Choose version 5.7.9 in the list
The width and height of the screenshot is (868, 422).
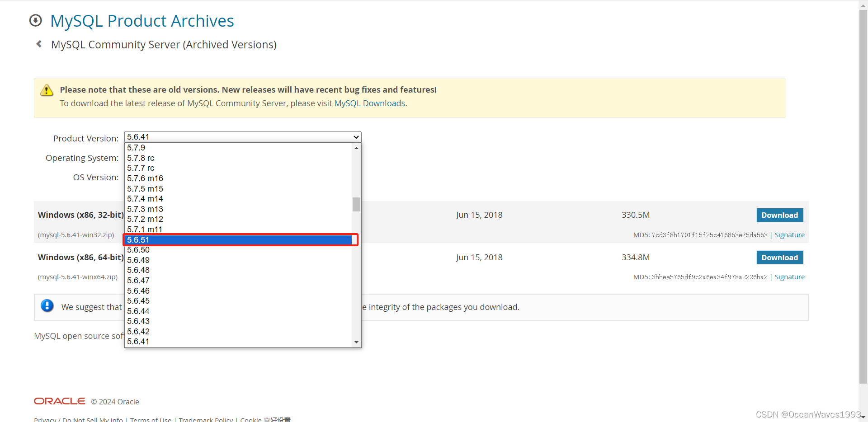click(238, 148)
